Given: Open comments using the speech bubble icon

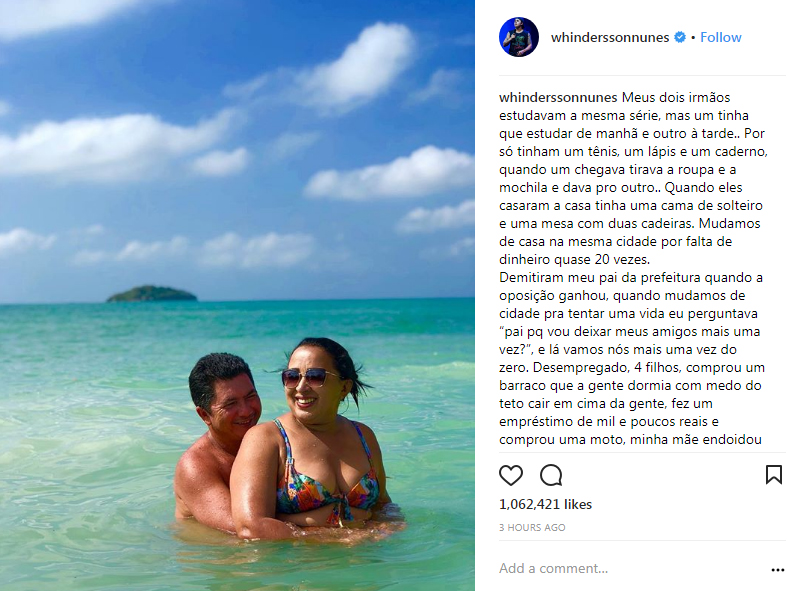Looking at the screenshot, I should (551, 475).
